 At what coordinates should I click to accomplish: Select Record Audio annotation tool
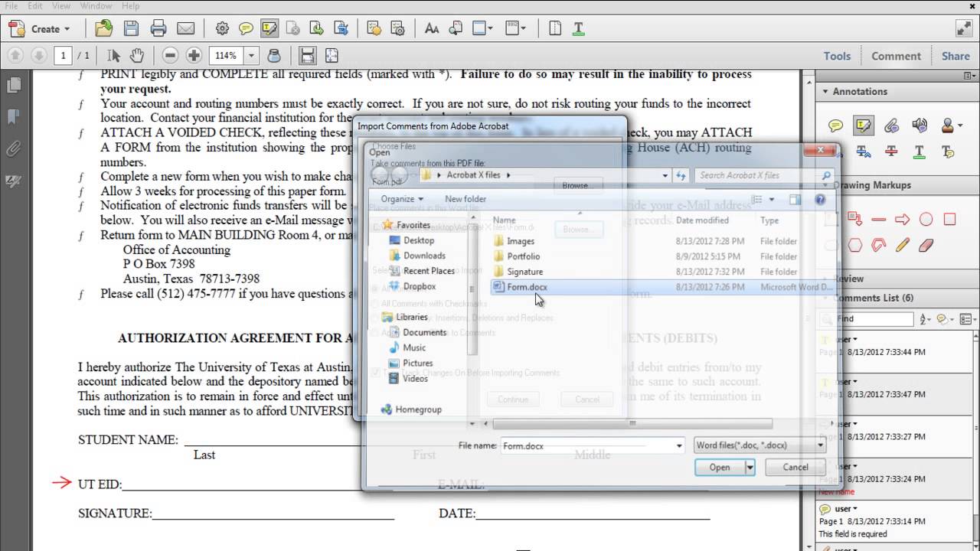click(920, 126)
